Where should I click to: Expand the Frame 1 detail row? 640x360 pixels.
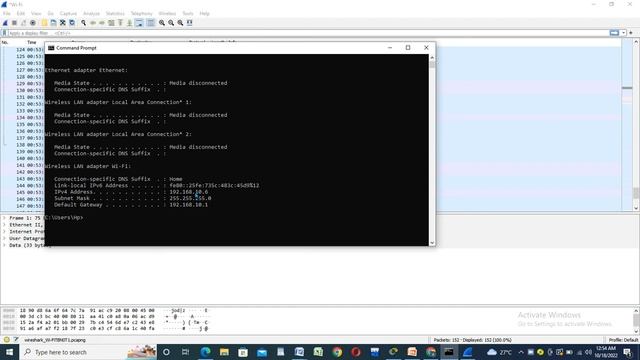coord(4,218)
